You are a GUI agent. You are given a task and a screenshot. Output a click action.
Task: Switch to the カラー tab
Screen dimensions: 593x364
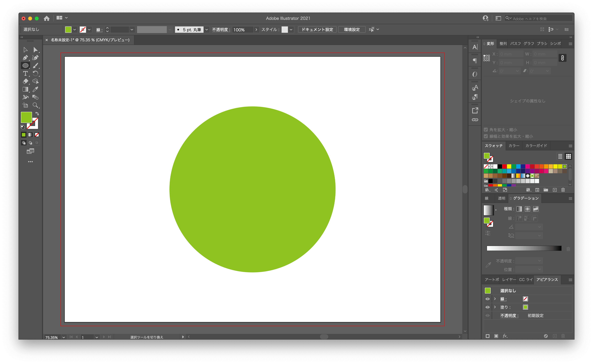click(514, 146)
